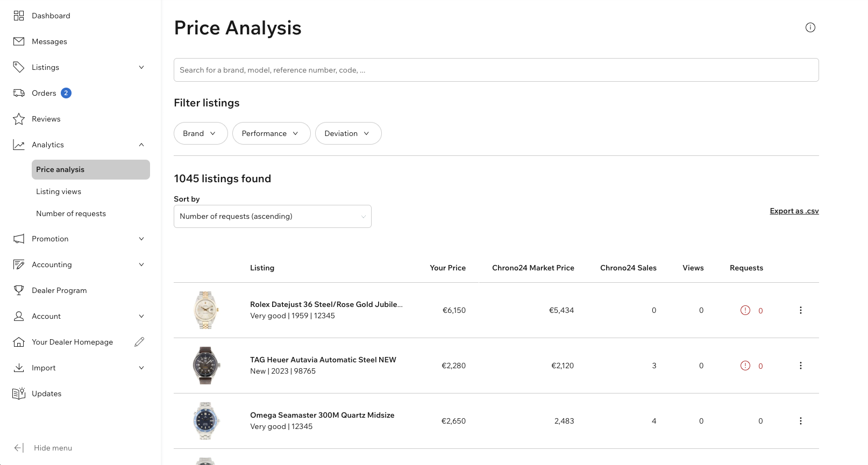Expand the Account submenu chevron
This screenshot has height=465, width=868.
point(141,316)
